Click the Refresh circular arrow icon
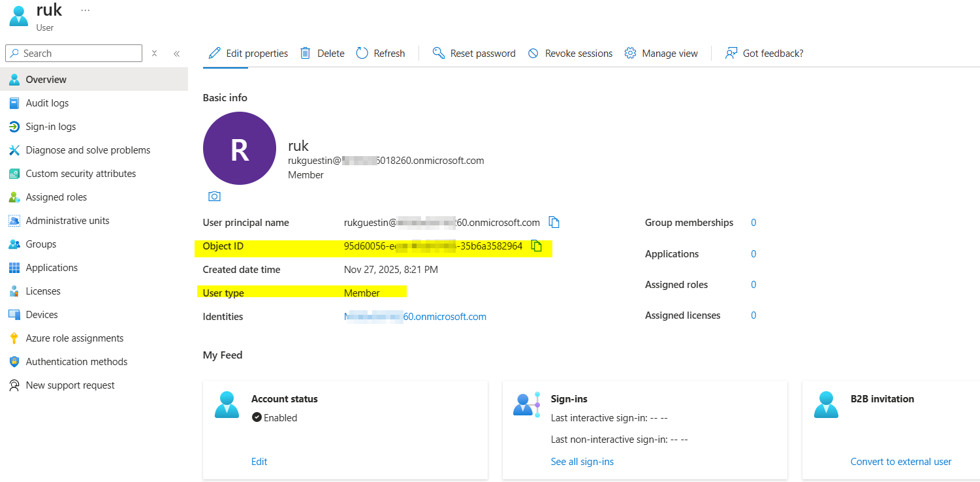 click(362, 53)
